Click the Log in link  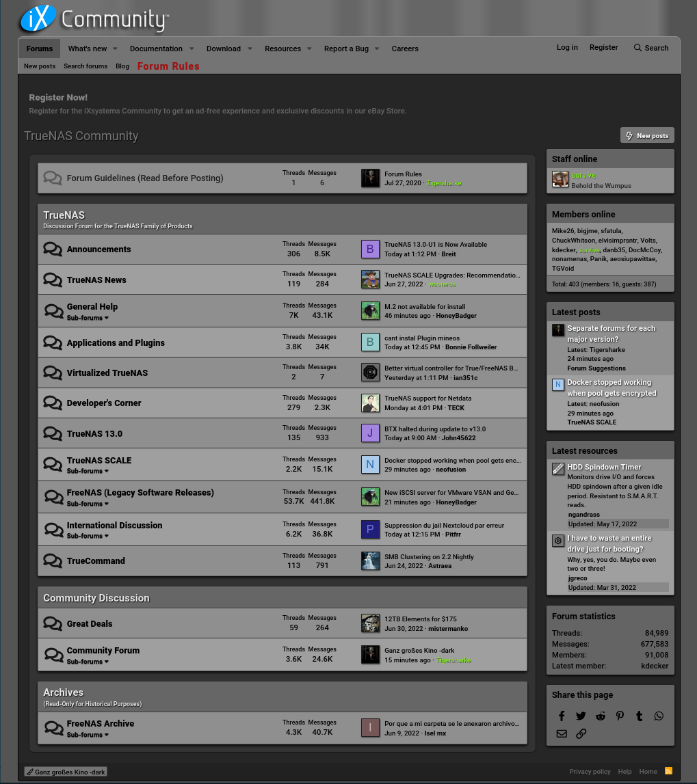coord(567,47)
